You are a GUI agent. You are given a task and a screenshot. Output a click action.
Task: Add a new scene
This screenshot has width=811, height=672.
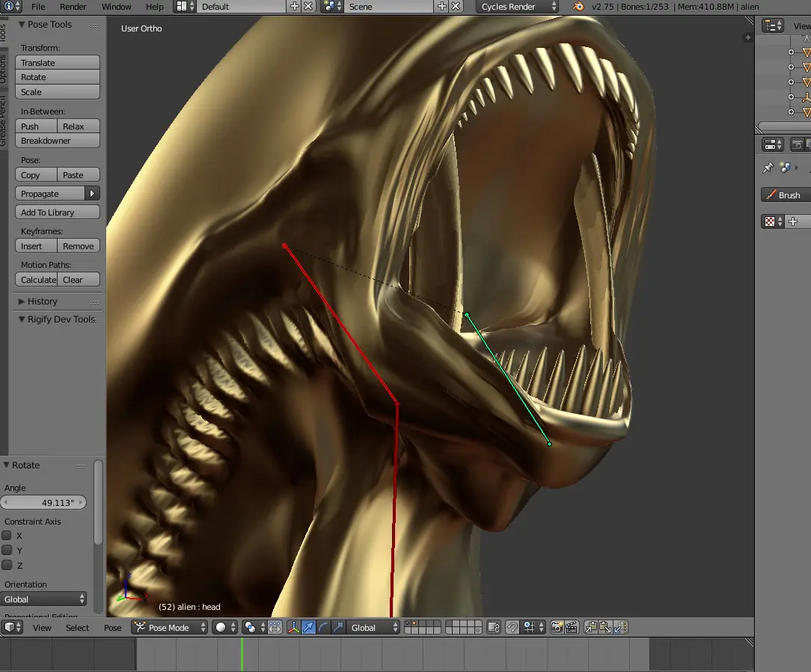(442, 7)
